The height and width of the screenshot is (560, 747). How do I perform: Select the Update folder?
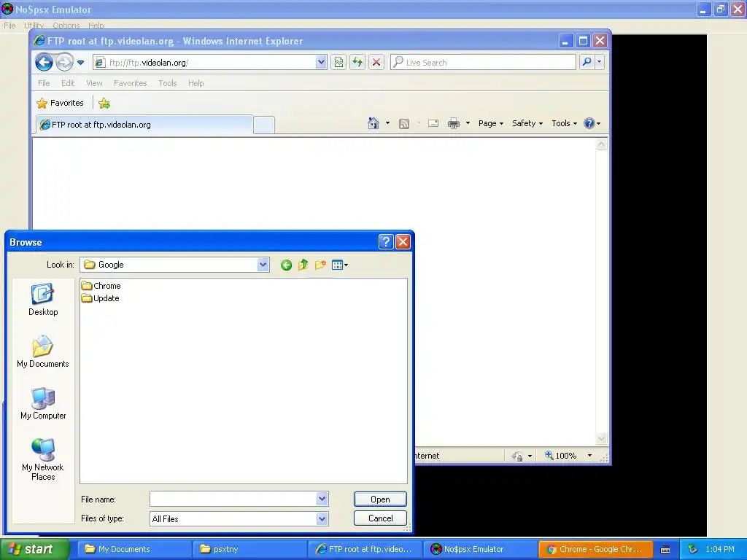(x=101, y=298)
